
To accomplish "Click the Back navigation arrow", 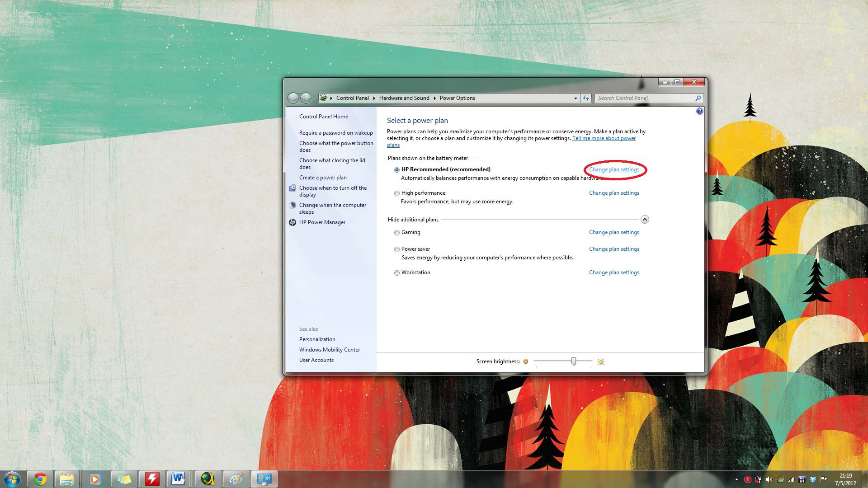I will coord(293,98).
